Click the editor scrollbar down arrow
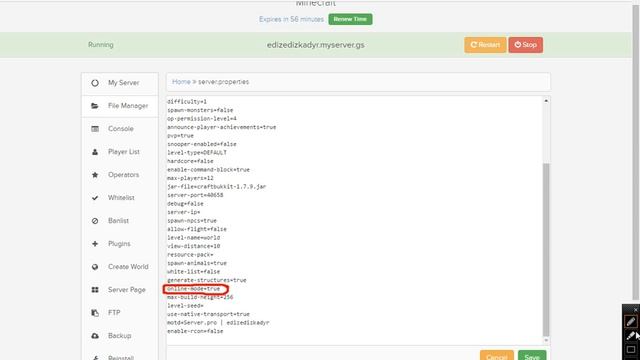Image resolution: width=640 pixels, height=360 pixels. (x=546, y=340)
